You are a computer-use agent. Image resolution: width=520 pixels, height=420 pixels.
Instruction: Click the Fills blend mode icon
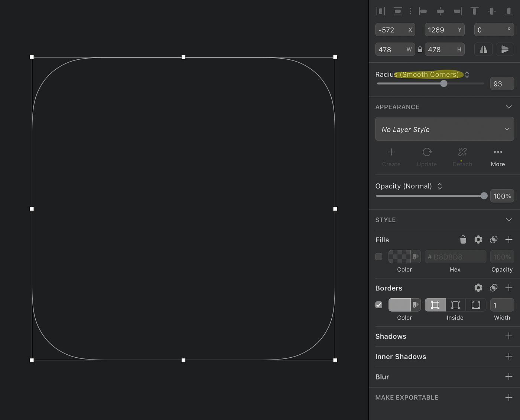click(494, 240)
